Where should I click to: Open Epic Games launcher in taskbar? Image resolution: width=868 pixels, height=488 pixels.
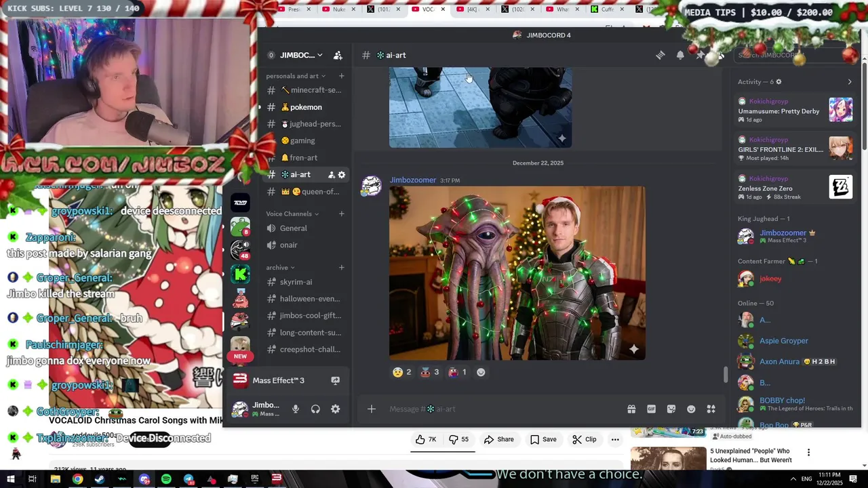[255, 479]
